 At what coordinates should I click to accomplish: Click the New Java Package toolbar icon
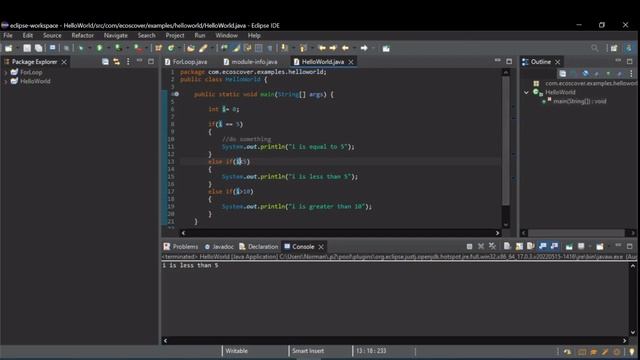[x=158, y=49]
